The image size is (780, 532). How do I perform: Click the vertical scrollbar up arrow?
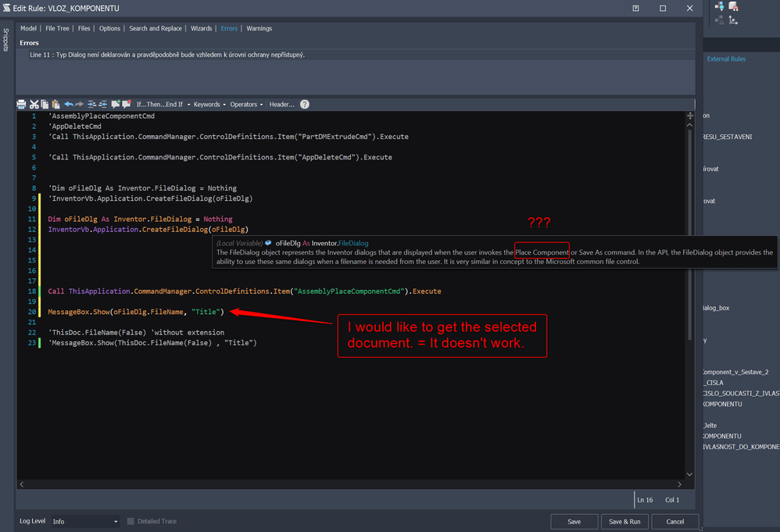pyautogui.click(x=689, y=125)
